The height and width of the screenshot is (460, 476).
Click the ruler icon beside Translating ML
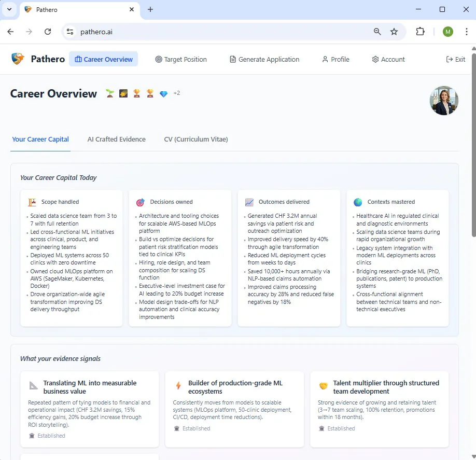coord(33,386)
